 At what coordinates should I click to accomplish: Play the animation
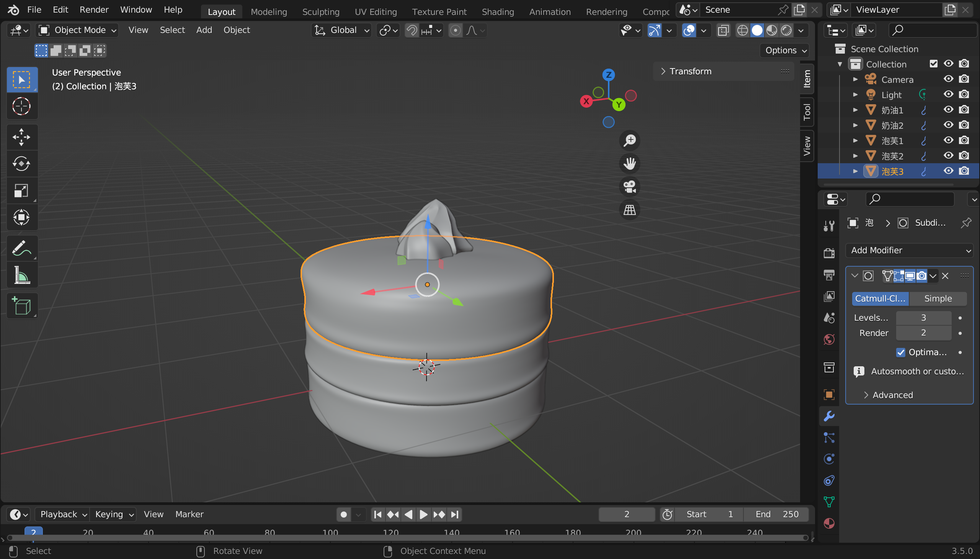coord(423,515)
